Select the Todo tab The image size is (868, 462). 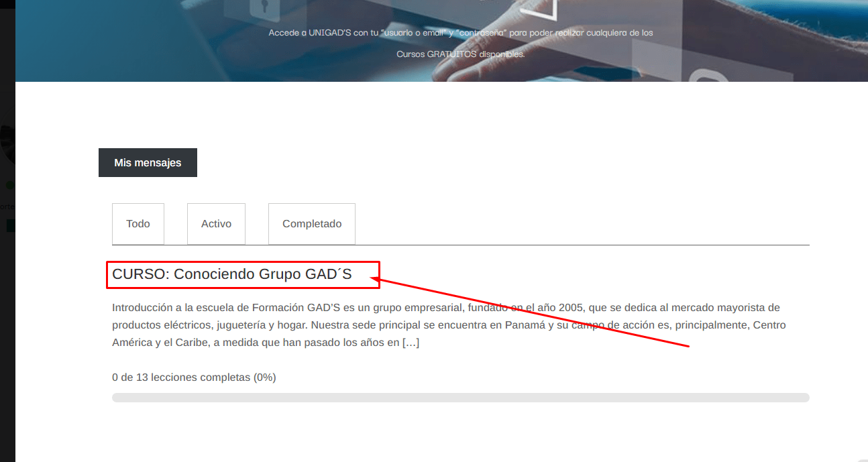[x=138, y=224]
